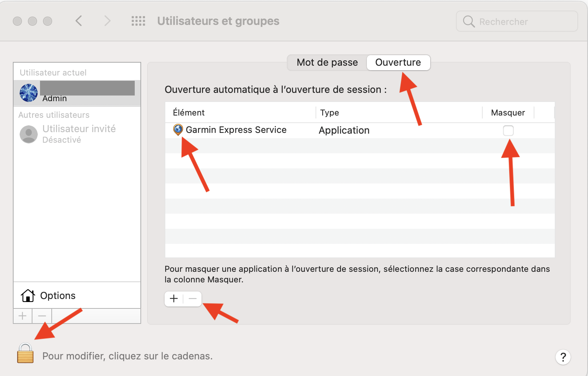
Task: Show all preferences via grid icon
Action: point(138,21)
